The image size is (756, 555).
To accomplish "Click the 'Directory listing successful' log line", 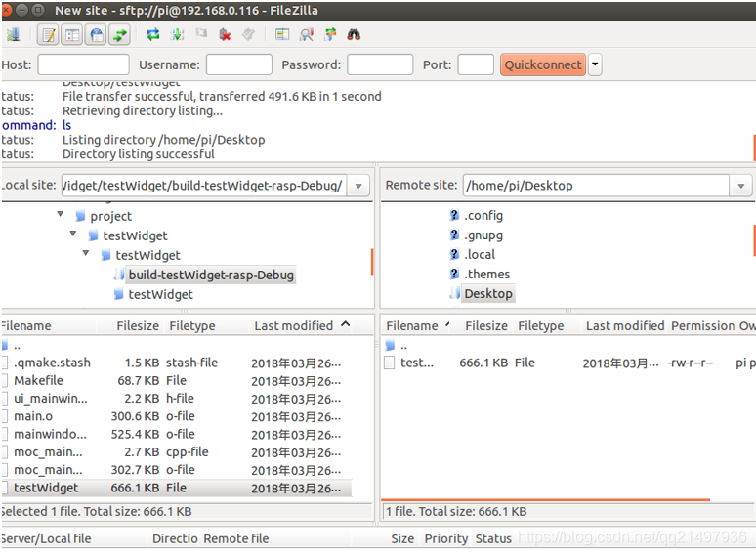I will [139, 154].
